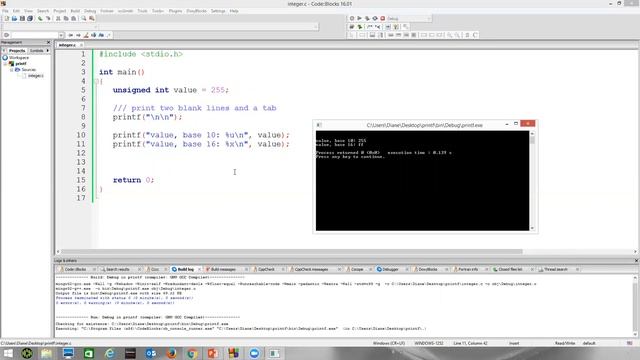The width and height of the screenshot is (640, 360).
Task: Toggle the code fold marker at line 4
Action: click(96, 81)
